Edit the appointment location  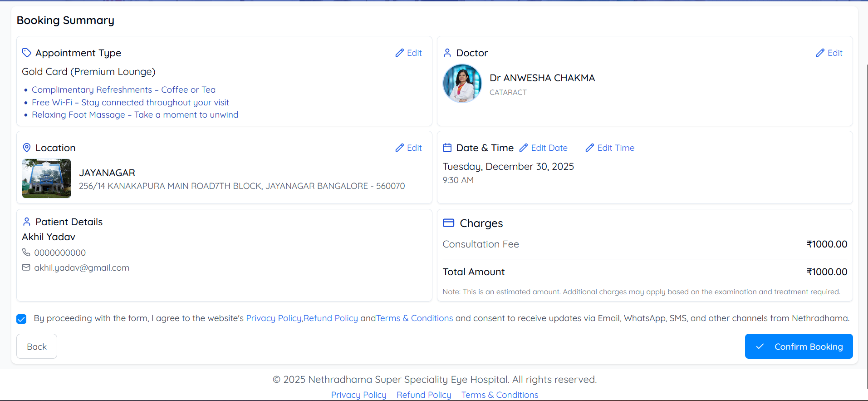[x=408, y=148]
